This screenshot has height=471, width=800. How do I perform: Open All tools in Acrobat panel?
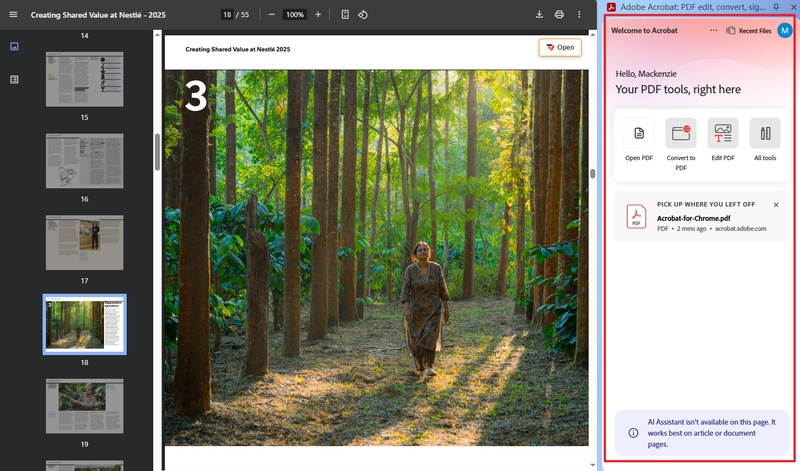pos(765,140)
